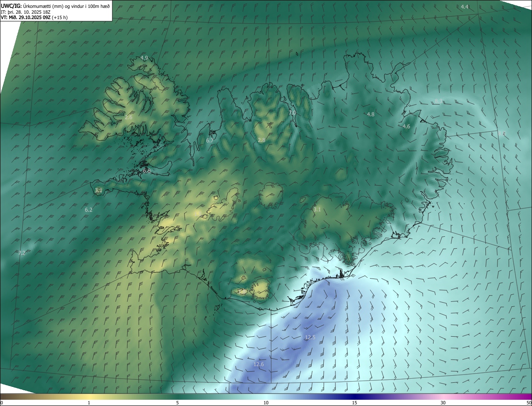Click the 50 tick on the colour scale
532x406 pixels.
coord(529,403)
